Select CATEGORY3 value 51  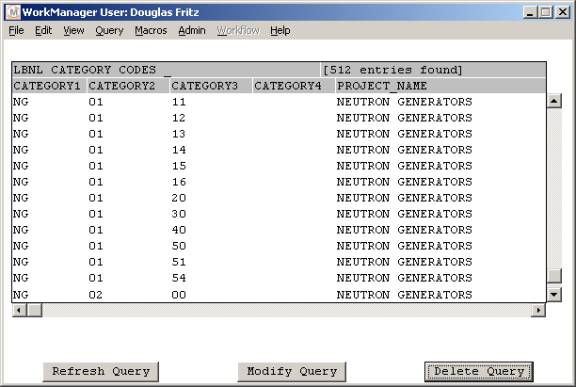point(179,262)
